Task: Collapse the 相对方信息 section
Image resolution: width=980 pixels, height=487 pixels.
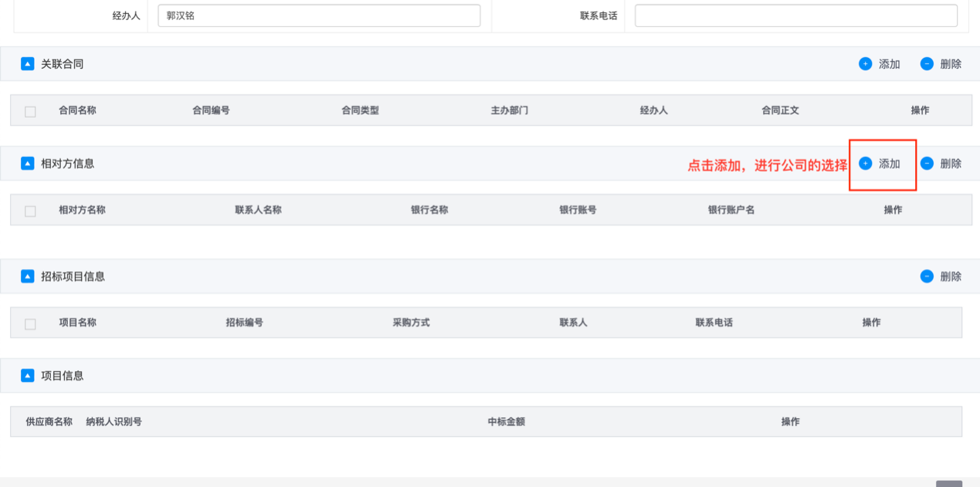Action: [28, 163]
